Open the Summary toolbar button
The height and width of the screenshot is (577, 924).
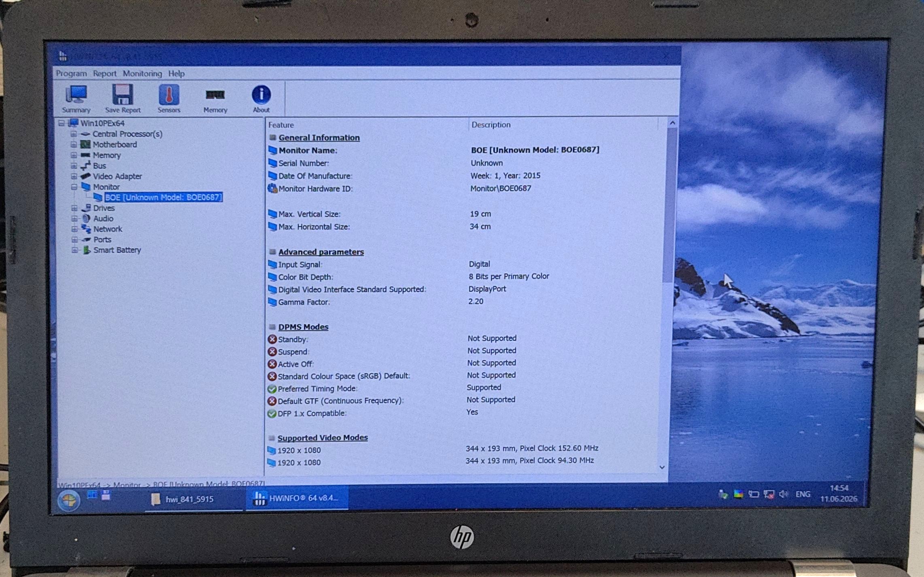76,99
